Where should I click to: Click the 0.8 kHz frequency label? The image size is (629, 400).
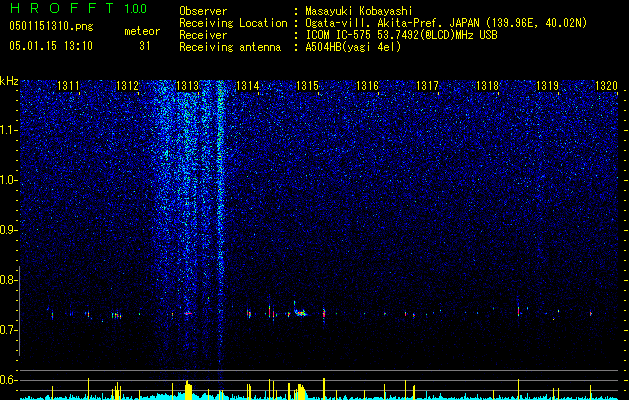[9, 280]
